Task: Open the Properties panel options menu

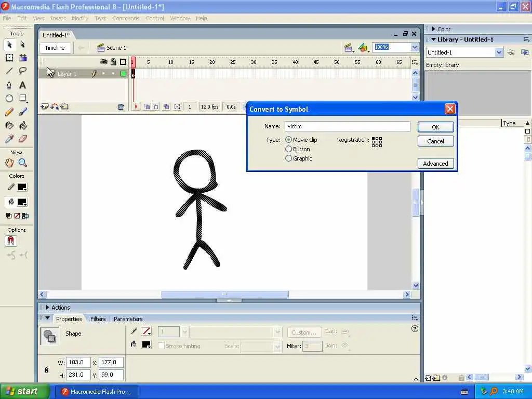Action: (415, 318)
